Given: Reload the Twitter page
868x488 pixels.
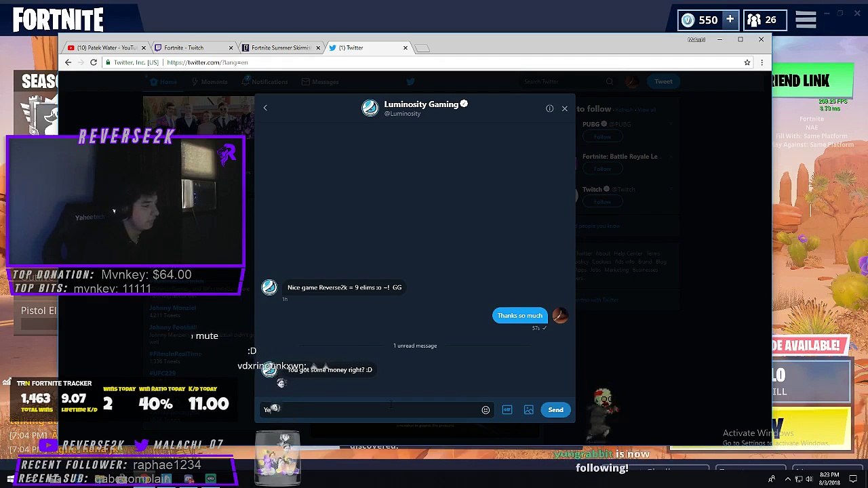Looking at the screenshot, I should tap(94, 62).
